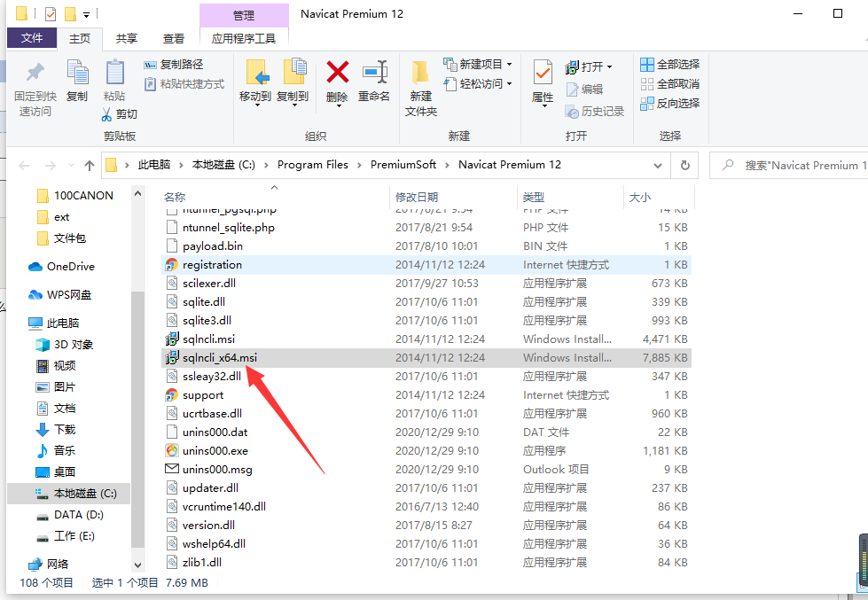Click Select none (全部取消)
This screenshot has width=868, height=600.
pos(669,83)
